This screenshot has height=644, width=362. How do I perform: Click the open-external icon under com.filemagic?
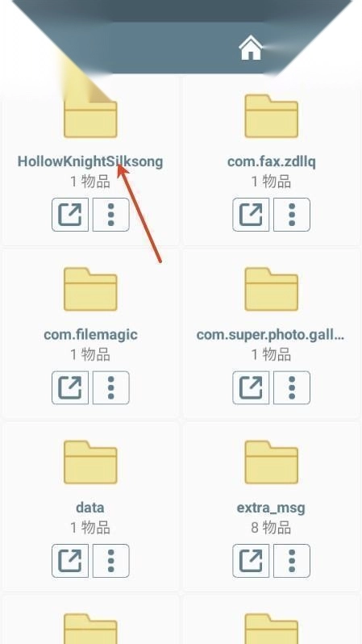coord(70,387)
